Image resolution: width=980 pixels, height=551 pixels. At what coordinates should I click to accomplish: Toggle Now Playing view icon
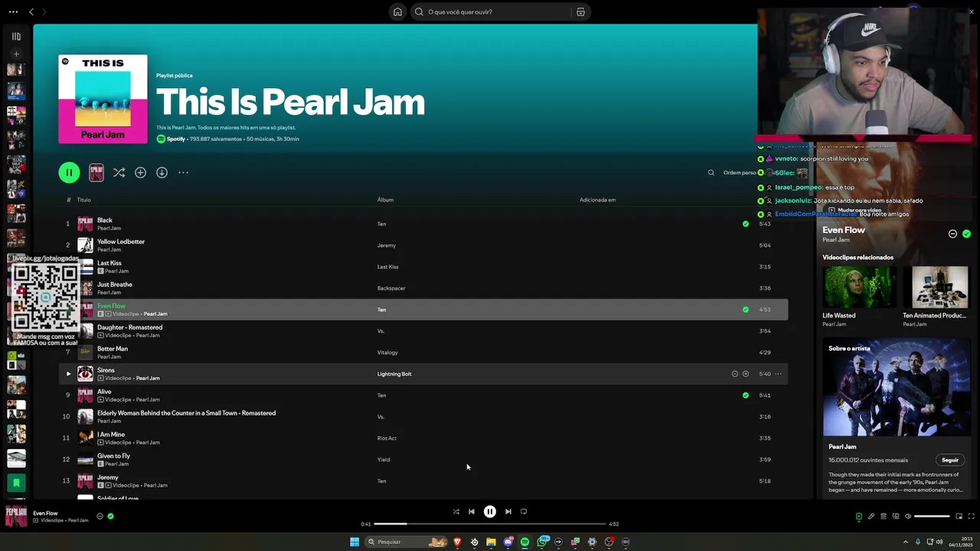(858, 517)
